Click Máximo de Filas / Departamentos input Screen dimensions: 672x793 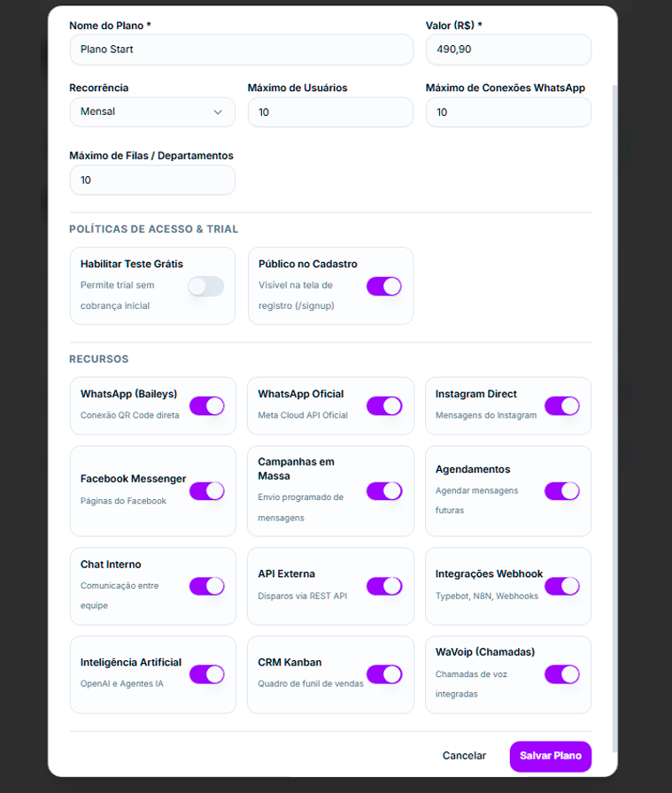tap(152, 180)
